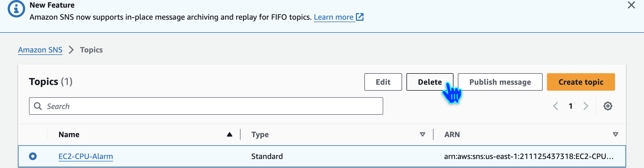Image resolution: width=644 pixels, height=168 pixels.
Task: Select page number 1 in pagination
Action: 570,106
